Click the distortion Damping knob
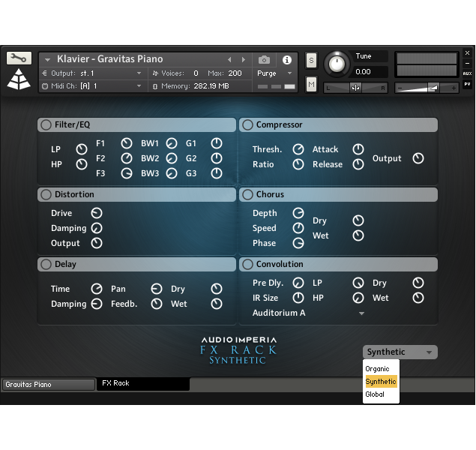The width and height of the screenshot is (476, 450). click(x=97, y=228)
